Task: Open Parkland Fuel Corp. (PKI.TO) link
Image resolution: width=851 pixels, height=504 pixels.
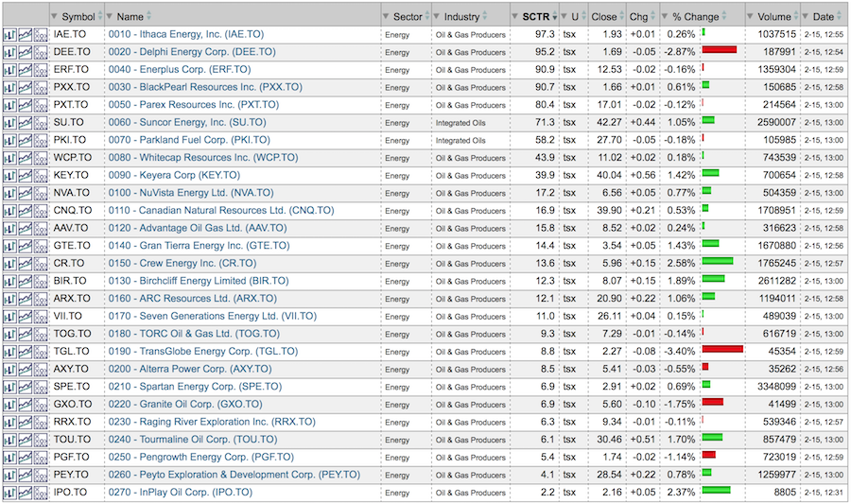Action: 189,140
